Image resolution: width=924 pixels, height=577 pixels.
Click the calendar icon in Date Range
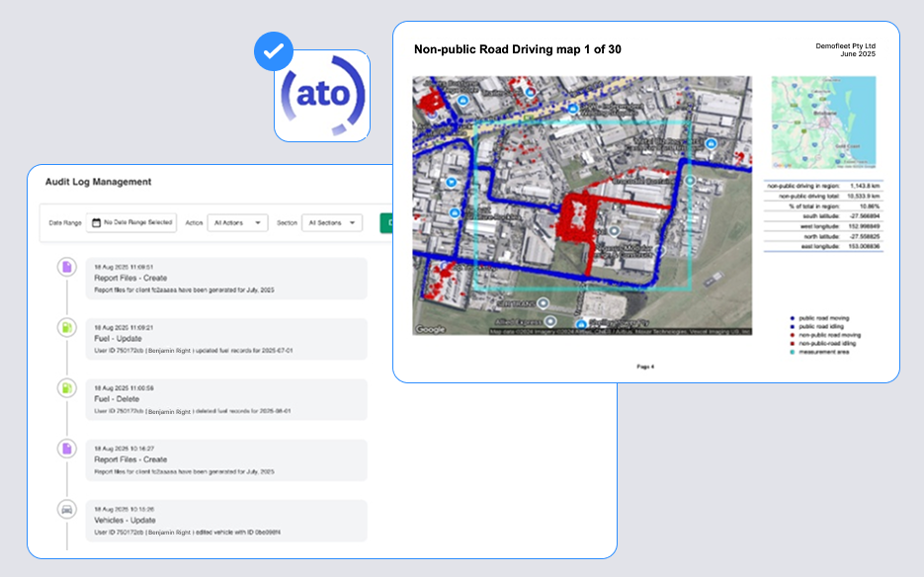click(96, 223)
